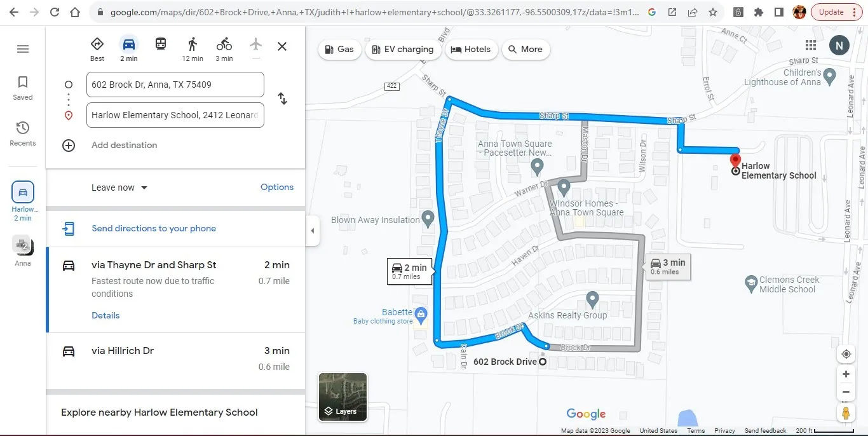Select Driving travel mode
The height and width of the screenshot is (436, 868).
click(129, 48)
